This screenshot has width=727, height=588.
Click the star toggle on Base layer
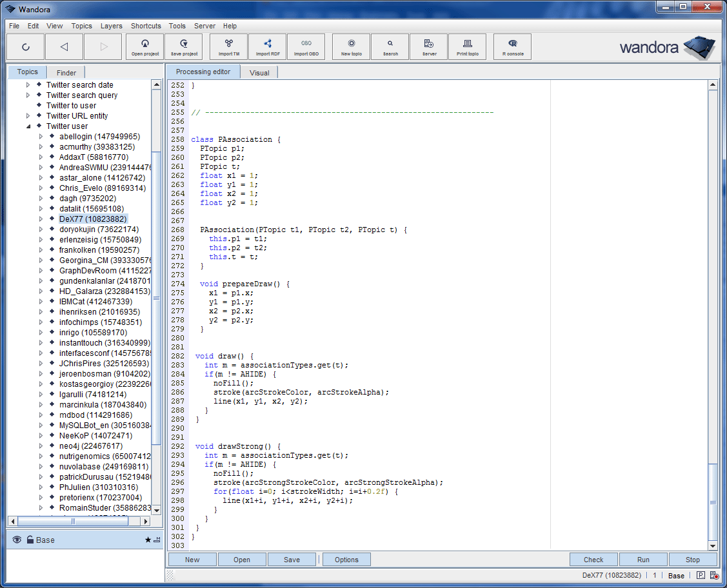(x=147, y=540)
